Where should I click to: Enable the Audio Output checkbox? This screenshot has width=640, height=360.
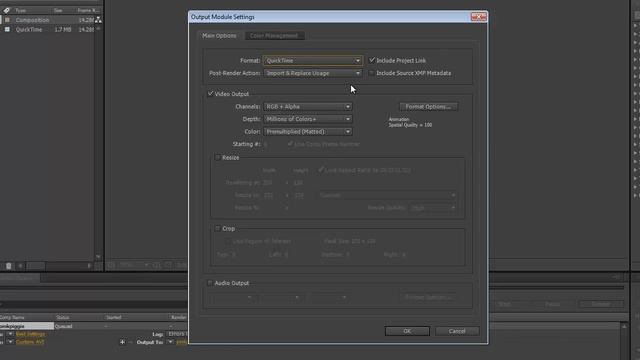point(210,283)
